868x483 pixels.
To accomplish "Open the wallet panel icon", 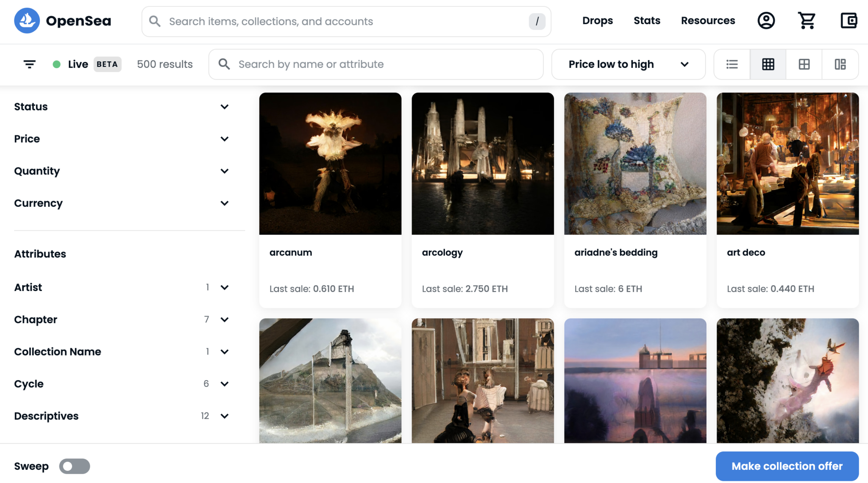I will (x=848, y=20).
